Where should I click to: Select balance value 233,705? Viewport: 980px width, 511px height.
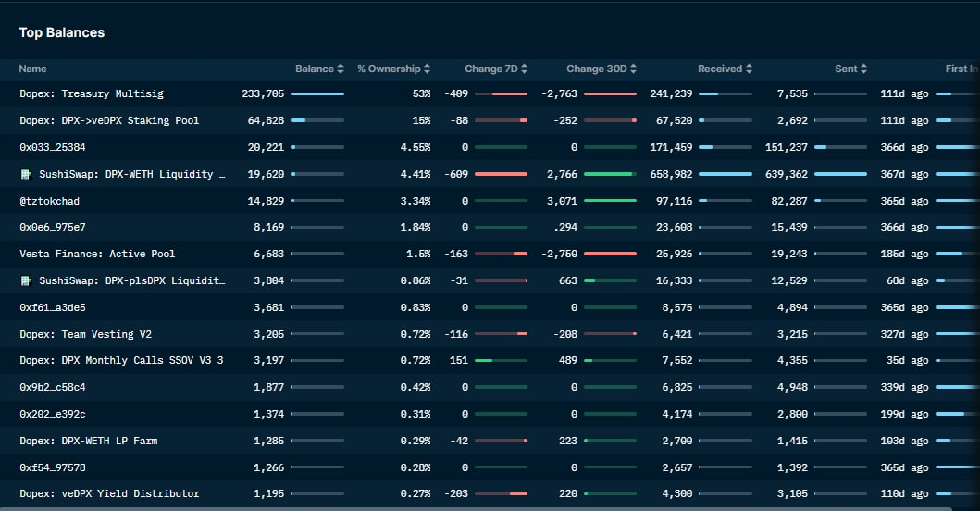[263, 93]
